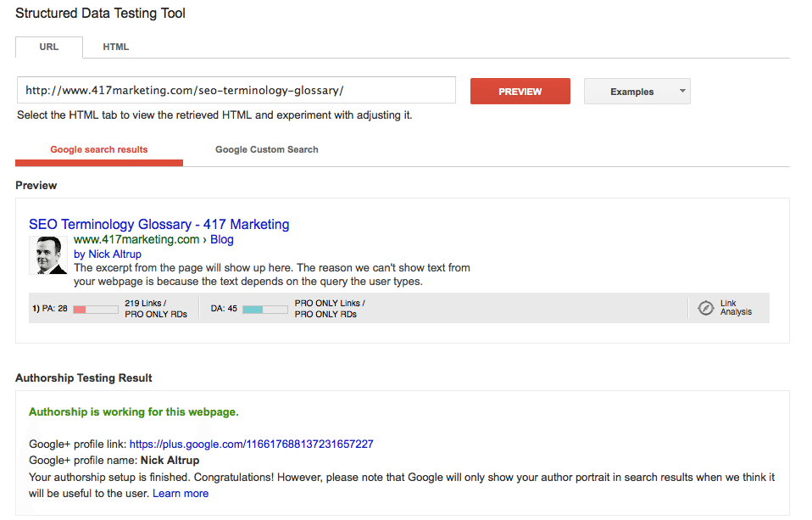Open the Examples dropdown
The width and height of the screenshot is (812, 520).
[637, 92]
